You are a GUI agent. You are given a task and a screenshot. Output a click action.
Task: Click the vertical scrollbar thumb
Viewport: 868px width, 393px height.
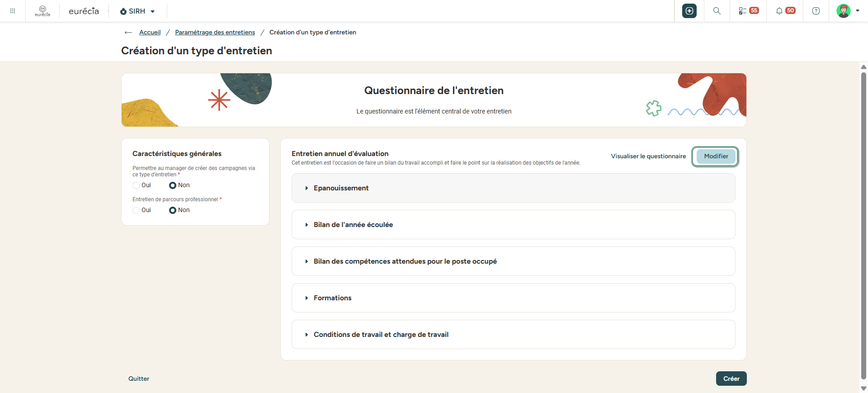pos(863,225)
